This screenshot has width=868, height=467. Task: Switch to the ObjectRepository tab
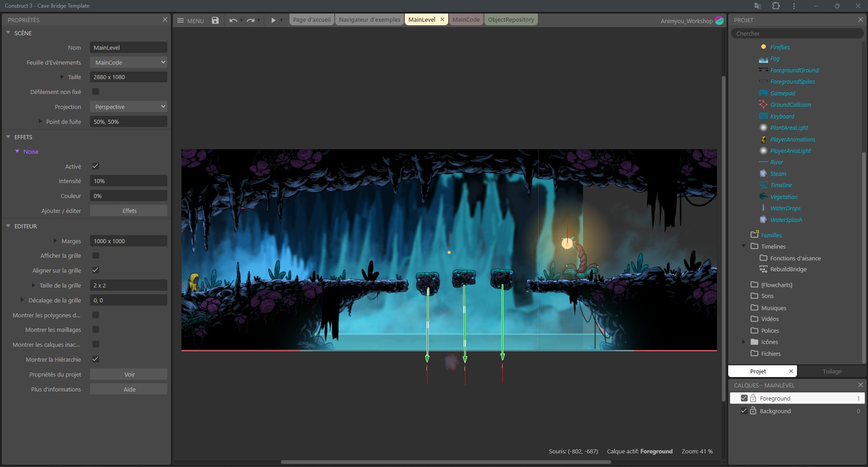511,19
